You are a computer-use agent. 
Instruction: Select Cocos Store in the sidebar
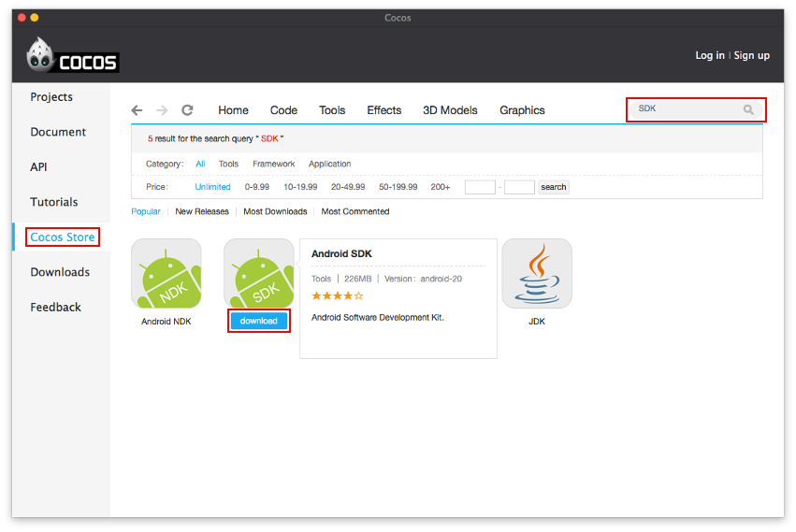pyautogui.click(x=63, y=237)
